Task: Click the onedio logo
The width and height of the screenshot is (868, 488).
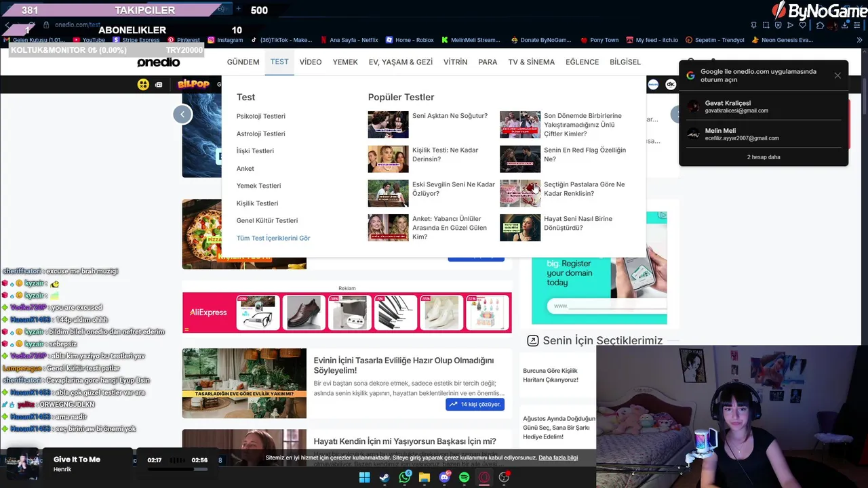Action: pos(158,62)
